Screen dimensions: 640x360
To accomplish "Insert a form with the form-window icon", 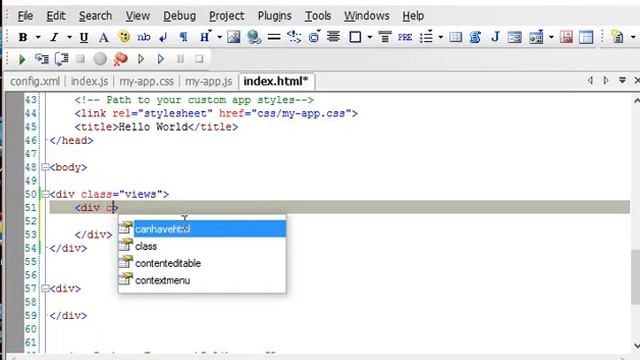I will (x=515, y=37).
